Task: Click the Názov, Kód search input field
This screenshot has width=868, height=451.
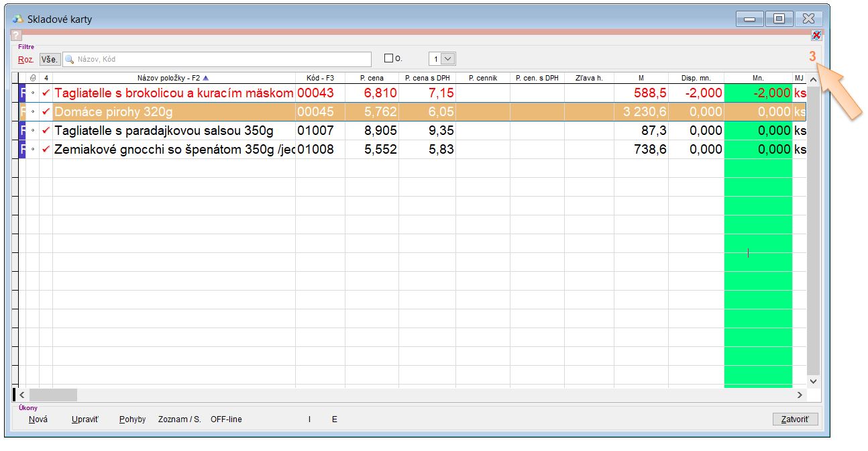Action: [x=221, y=59]
